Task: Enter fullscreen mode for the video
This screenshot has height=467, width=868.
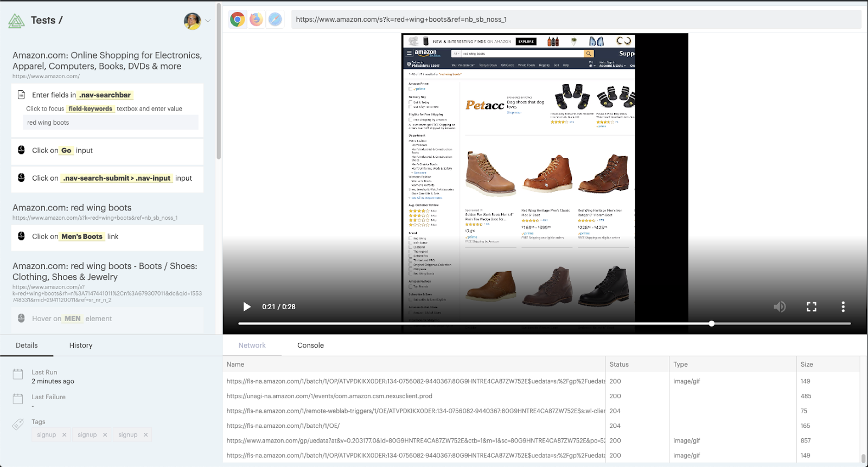Action: click(x=812, y=307)
